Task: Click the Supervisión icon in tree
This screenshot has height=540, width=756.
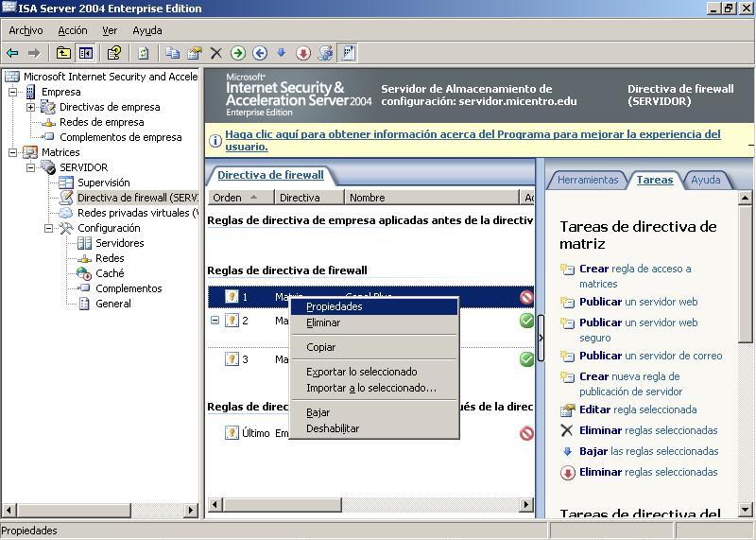Action: click(x=66, y=183)
